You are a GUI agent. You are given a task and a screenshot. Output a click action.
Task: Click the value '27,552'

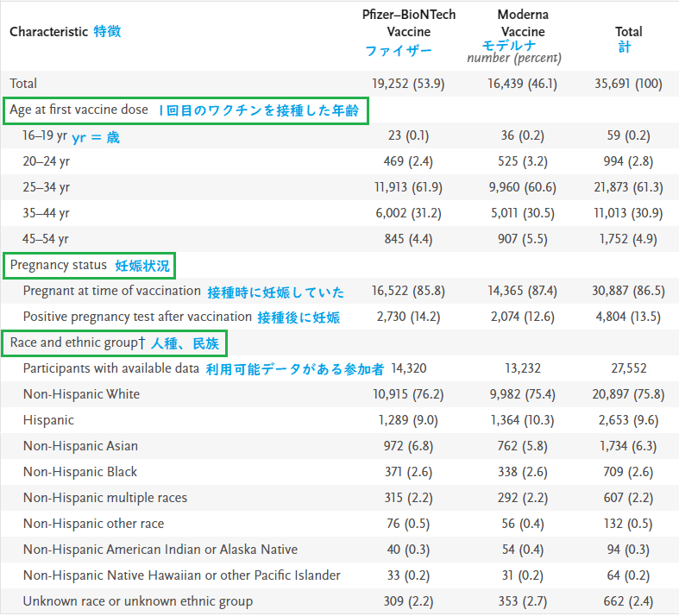(x=628, y=368)
